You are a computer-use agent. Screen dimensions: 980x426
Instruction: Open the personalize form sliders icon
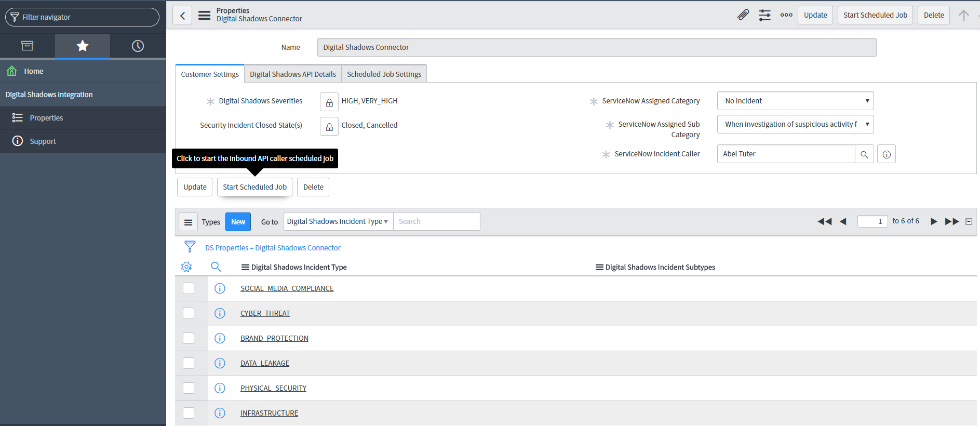click(764, 15)
